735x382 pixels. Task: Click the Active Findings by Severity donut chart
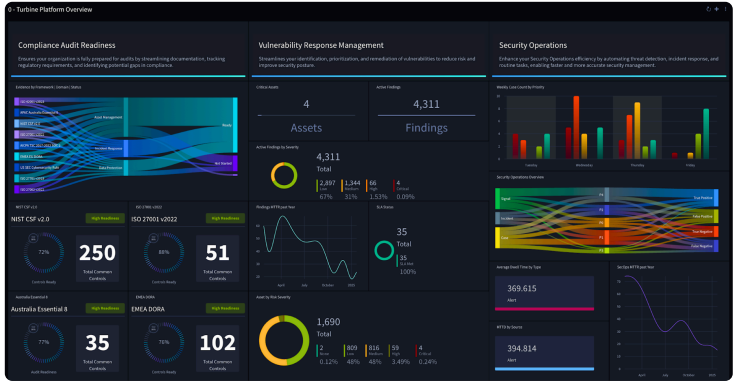click(x=284, y=176)
